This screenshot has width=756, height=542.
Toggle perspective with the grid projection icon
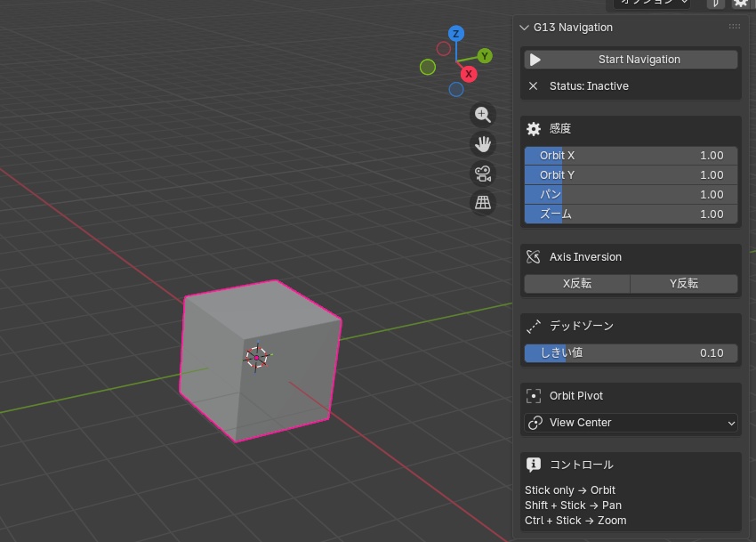482,202
